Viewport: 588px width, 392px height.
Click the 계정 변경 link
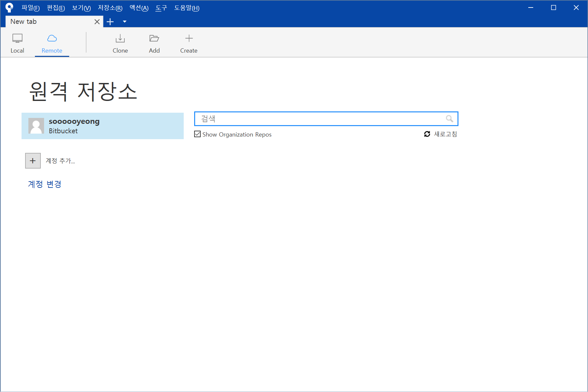pyautogui.click(x=45, y=184)
